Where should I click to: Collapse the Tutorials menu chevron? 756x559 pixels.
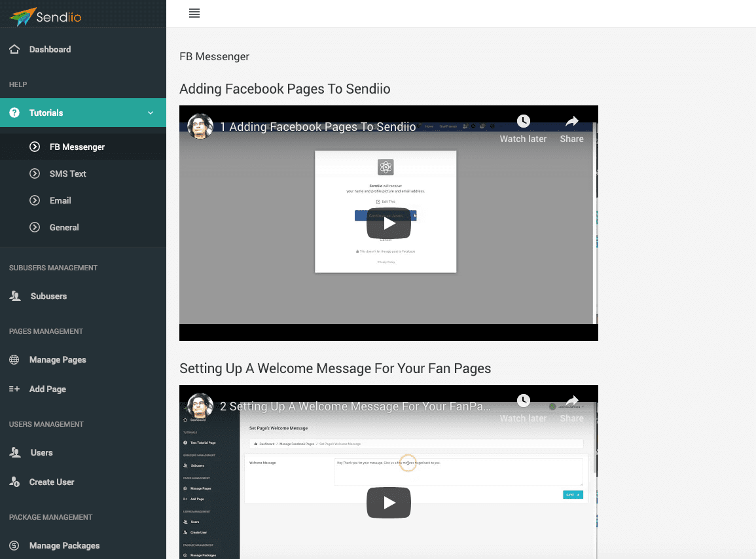pyautogui.click(x=151, y=113)
